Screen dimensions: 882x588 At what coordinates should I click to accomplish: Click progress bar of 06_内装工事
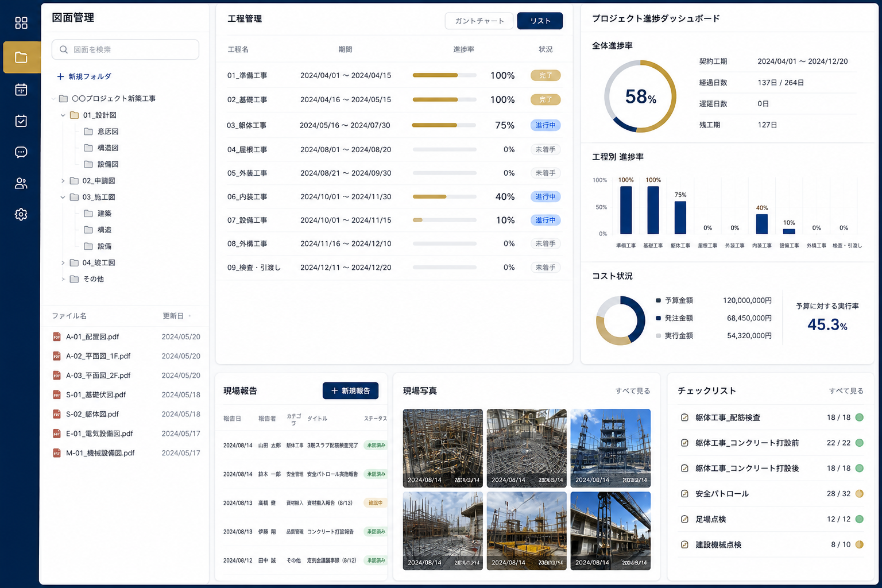tap(444, 197)
